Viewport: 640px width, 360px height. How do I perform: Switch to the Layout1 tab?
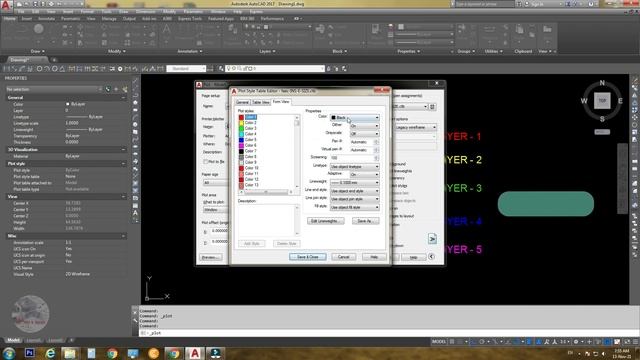click(x=33, y=340)
